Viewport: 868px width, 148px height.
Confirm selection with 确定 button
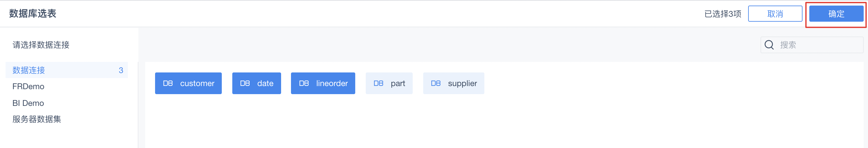(x=836, y=14)
